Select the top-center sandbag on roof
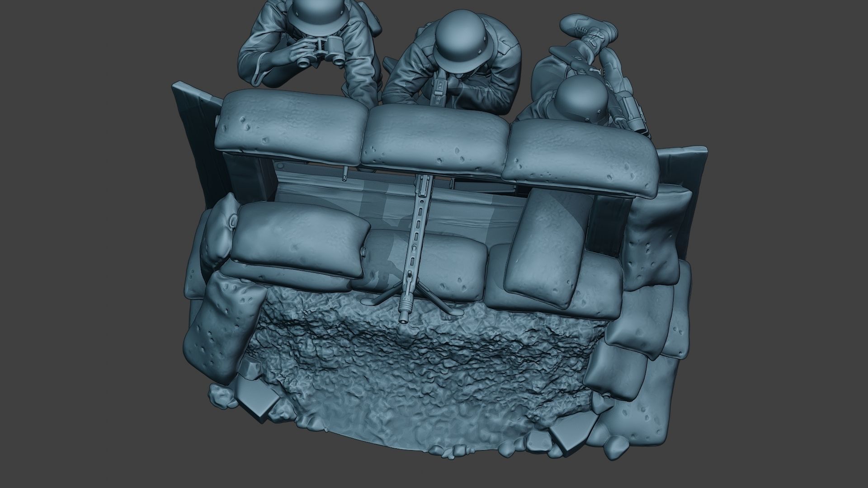Viewport: 868px width, 488px height. (436, 138)
